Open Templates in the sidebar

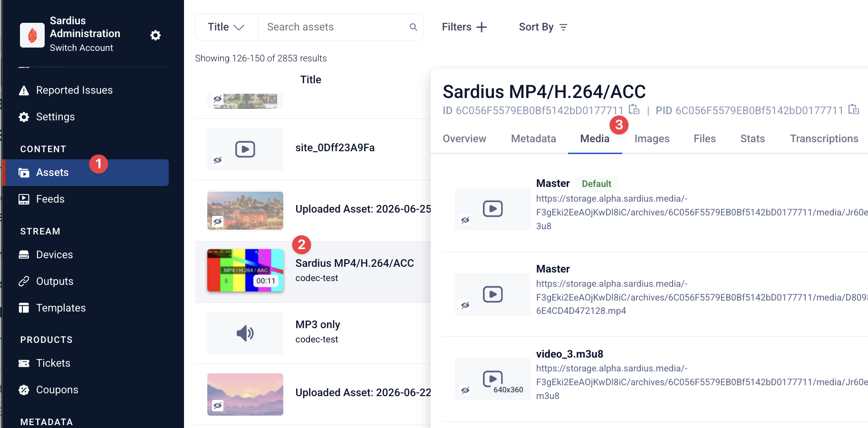(86, 308)
